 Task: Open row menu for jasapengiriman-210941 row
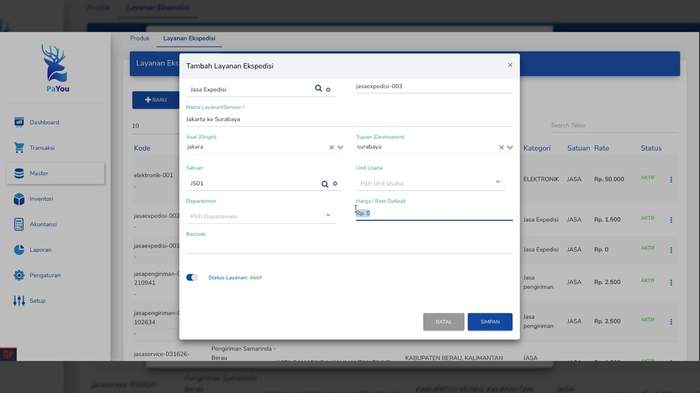671,283
